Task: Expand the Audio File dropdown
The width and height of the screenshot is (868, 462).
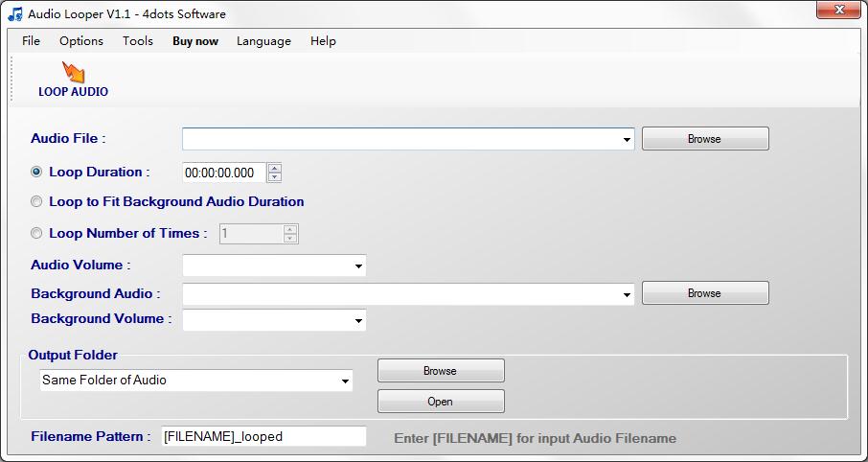Action: pyautogui.click(x=627, y=140)
